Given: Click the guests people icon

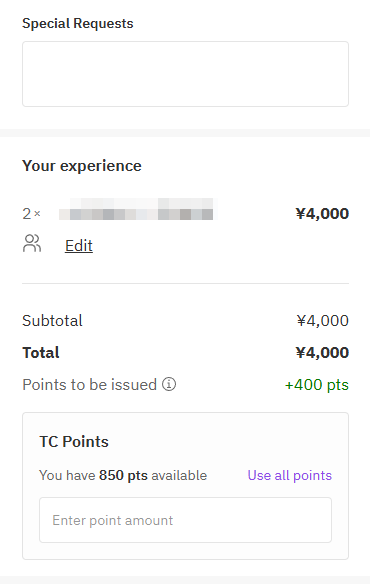Looking at the screenshot, I should [32, 243].
